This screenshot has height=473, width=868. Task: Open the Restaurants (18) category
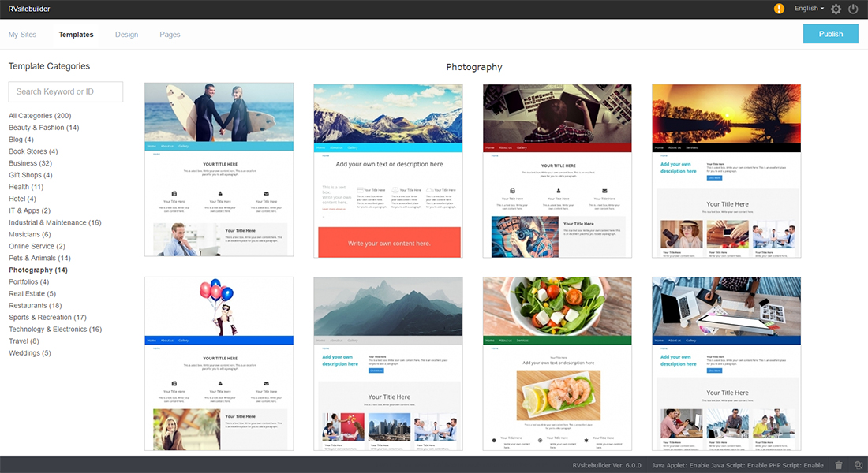pos(35,306)
